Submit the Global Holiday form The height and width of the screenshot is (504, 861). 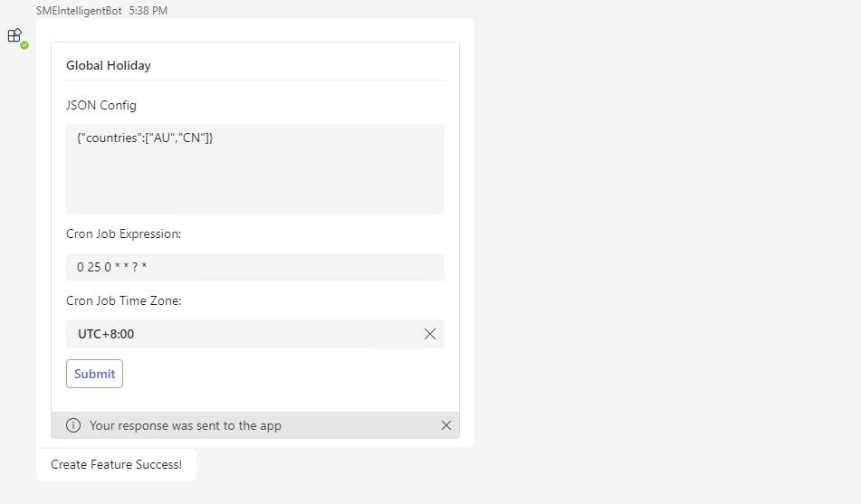tap(94, 374)
